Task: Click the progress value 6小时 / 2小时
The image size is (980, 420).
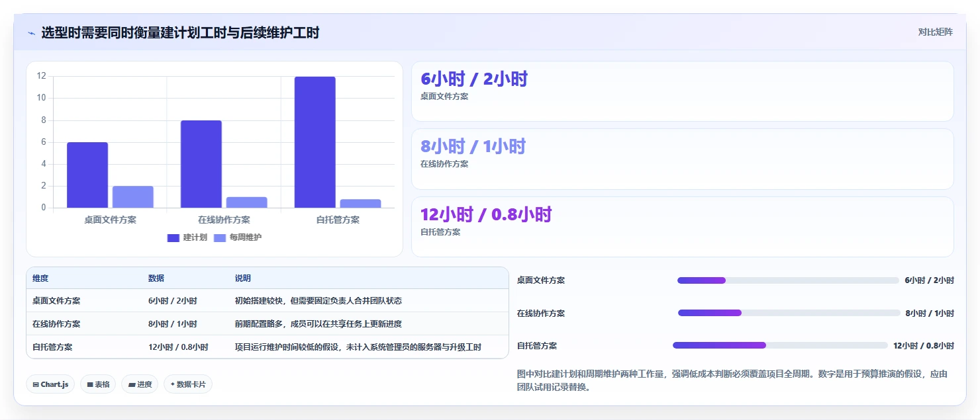Action: pyautogui.click(x=930, y=280)
